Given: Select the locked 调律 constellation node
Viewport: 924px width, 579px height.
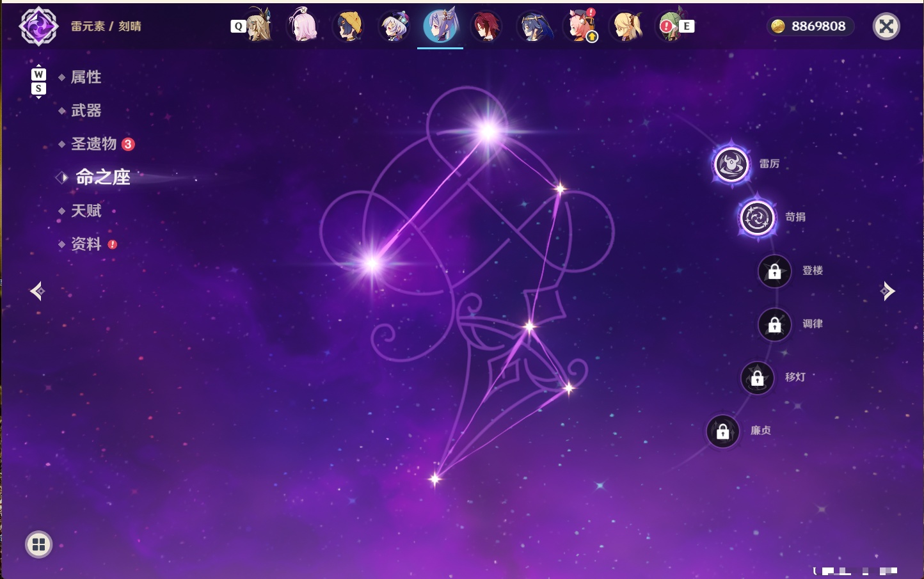Looking at the screenshot, I should (774, 324).
